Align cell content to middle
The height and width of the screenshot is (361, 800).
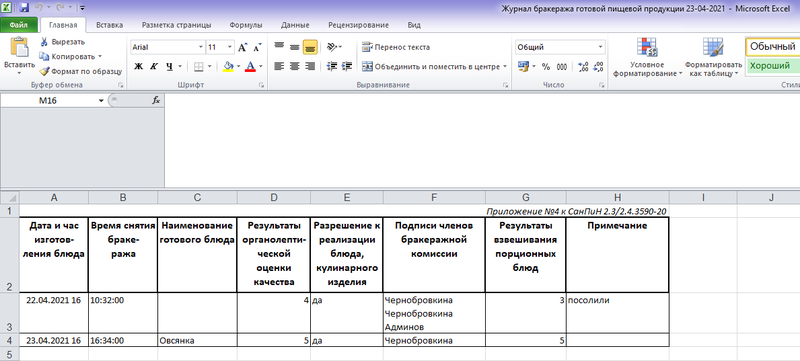pos(294,47)
